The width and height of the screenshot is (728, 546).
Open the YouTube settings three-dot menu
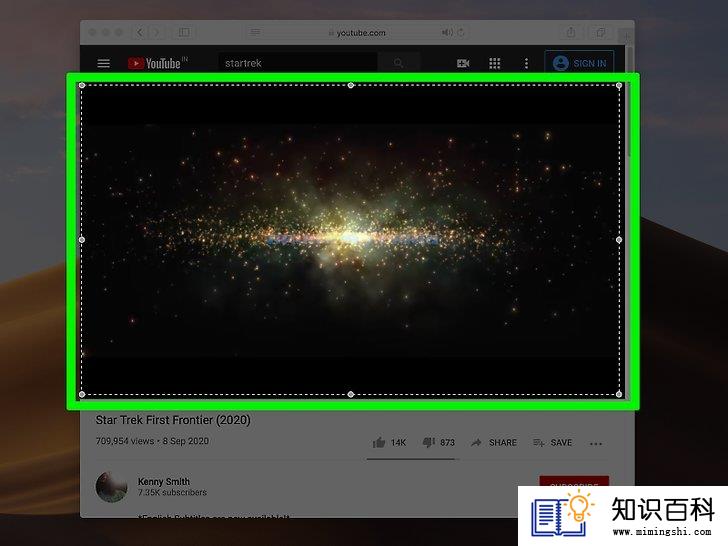(x=526, y=63)
